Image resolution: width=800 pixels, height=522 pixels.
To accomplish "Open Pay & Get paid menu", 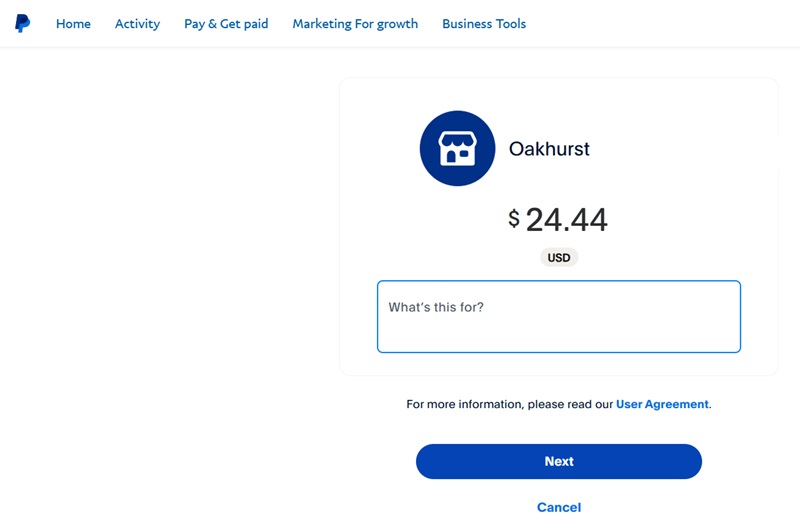I will [226, 24].
